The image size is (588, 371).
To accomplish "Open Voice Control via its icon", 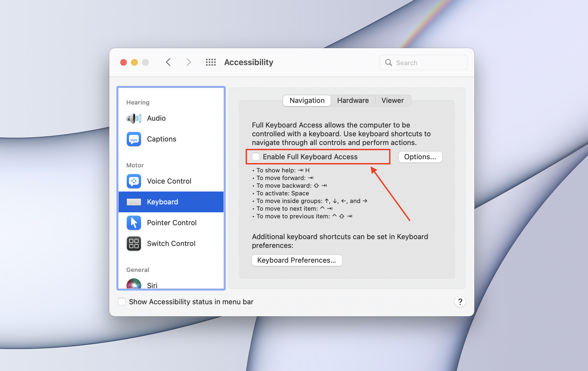I will point(134,181).
